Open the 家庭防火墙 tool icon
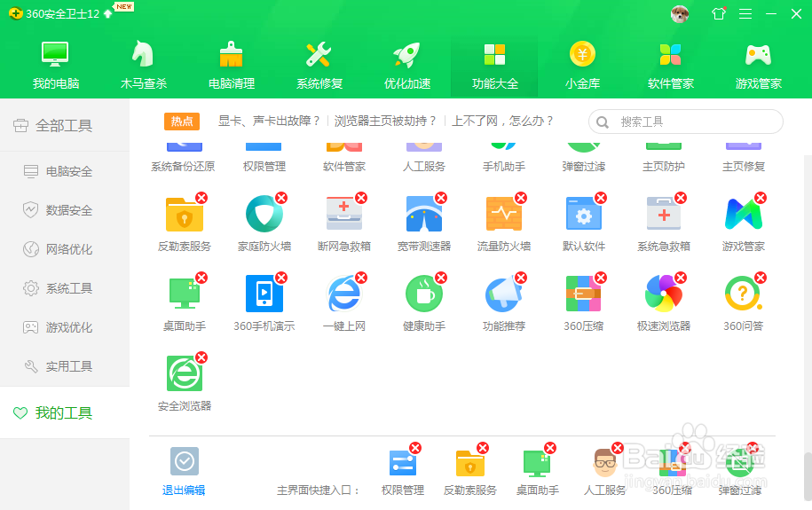Image resolution: width=812 pixels, height=510 pixels. click(264, 214)
